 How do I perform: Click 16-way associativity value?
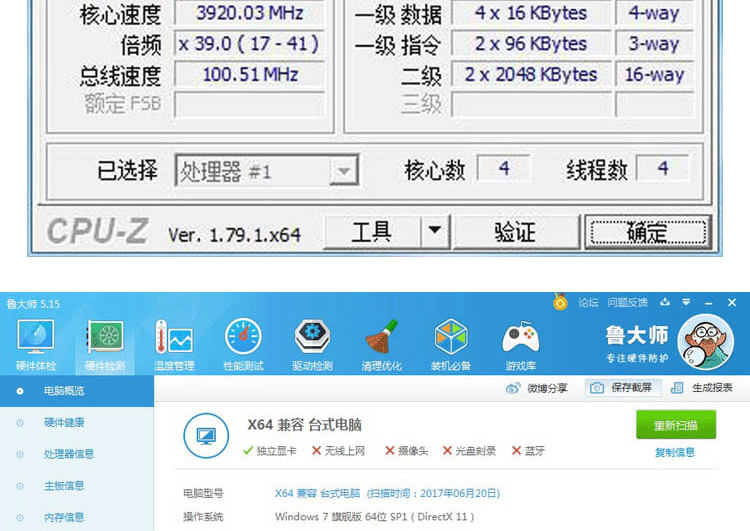(654, 75)
